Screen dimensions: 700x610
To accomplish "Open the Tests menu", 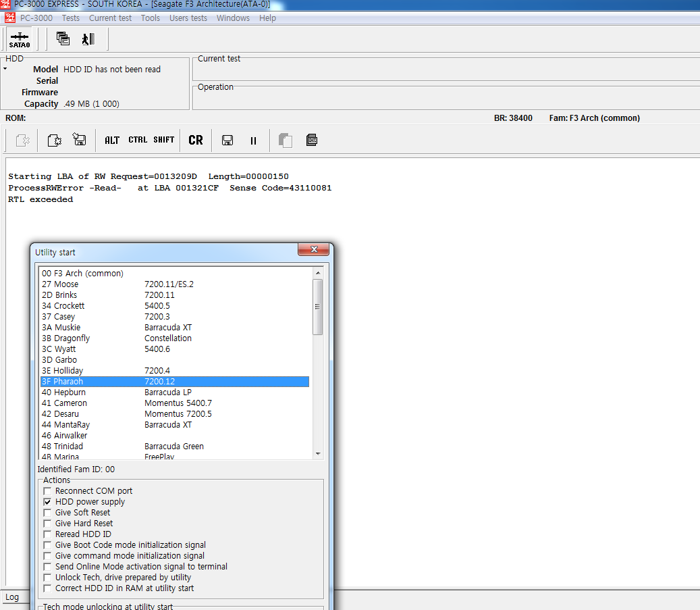I will pyautogui.click(x=70, y=18).
